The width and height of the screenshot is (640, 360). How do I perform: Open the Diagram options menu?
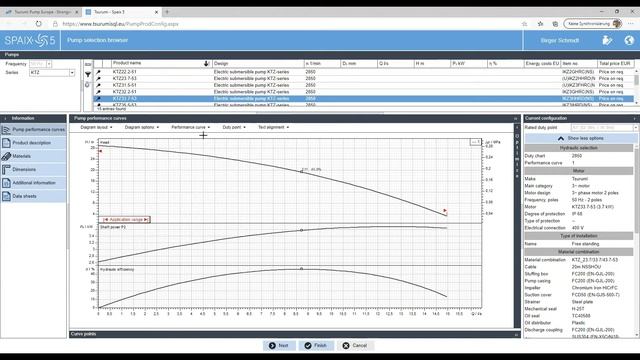[x=142, y=127]
